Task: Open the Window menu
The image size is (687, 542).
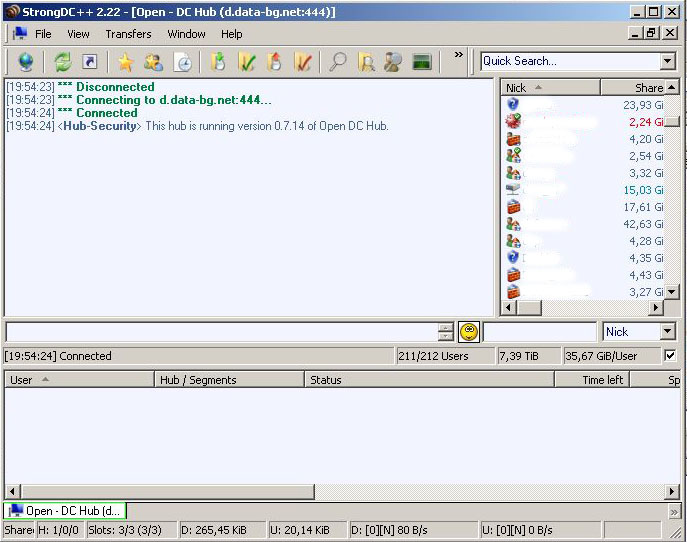Action: [x=186, y=34]
